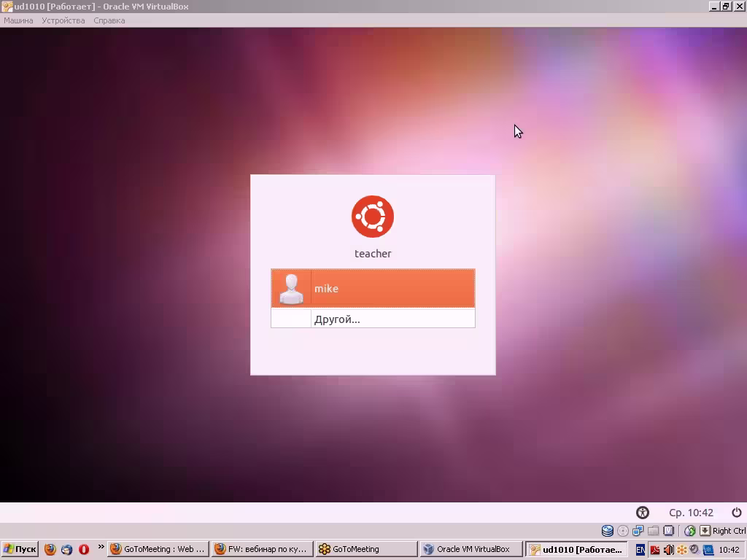This screenshot has width=747, height=560.
Task: Switch to GoToMeeting taskbar button
Action: pyautogui.click(x=366, y=549)
